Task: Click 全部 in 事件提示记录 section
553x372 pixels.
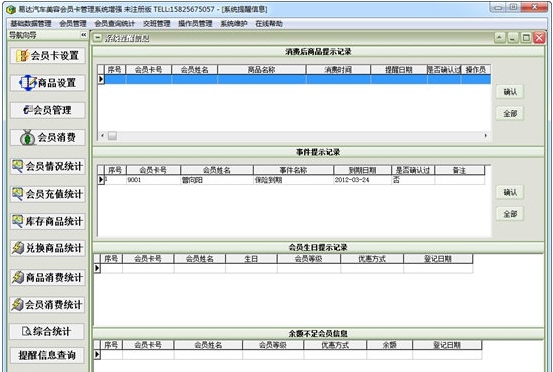Action: (x=510, y=214)
